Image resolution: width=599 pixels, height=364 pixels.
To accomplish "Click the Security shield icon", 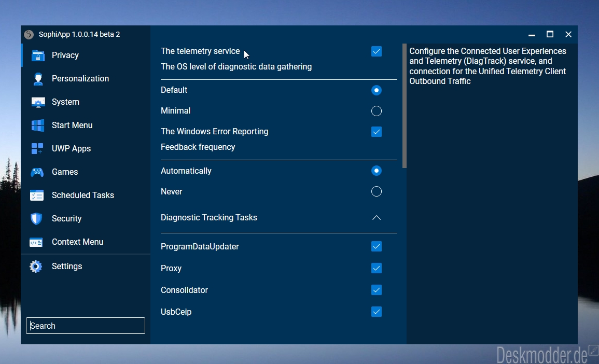I will click(x=36, y=219).
